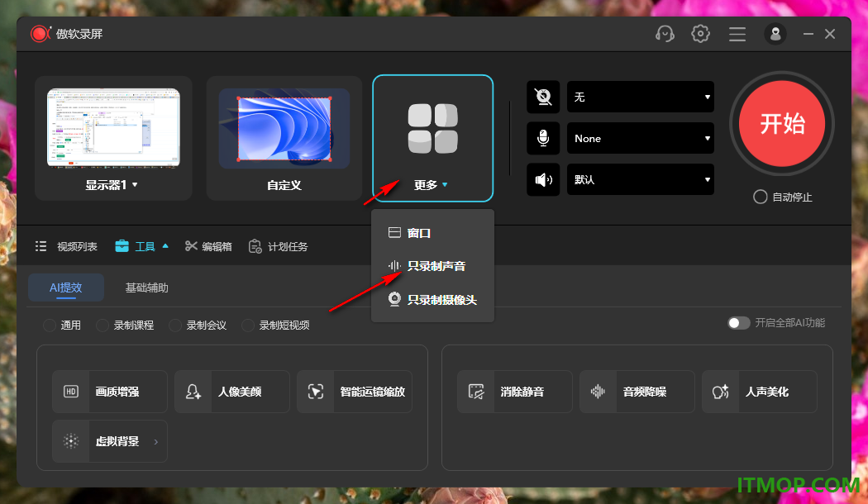Click the 消除静音 icon

476,392
